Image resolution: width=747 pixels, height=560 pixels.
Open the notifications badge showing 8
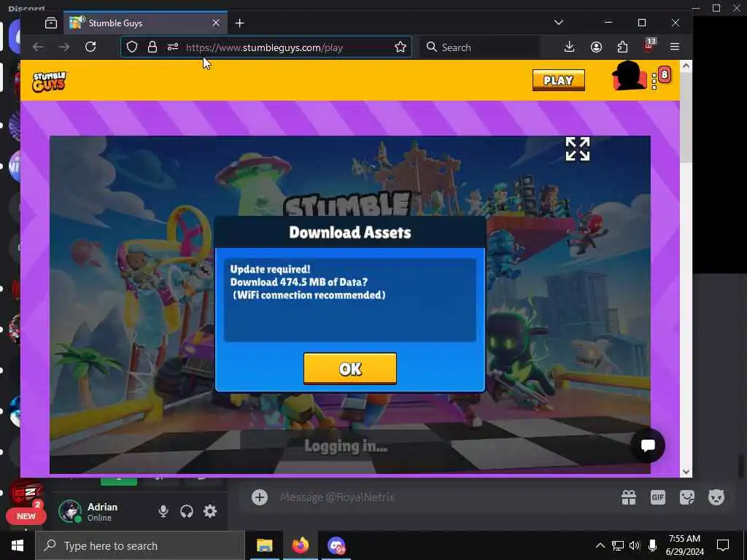click(x=664, y=75)
